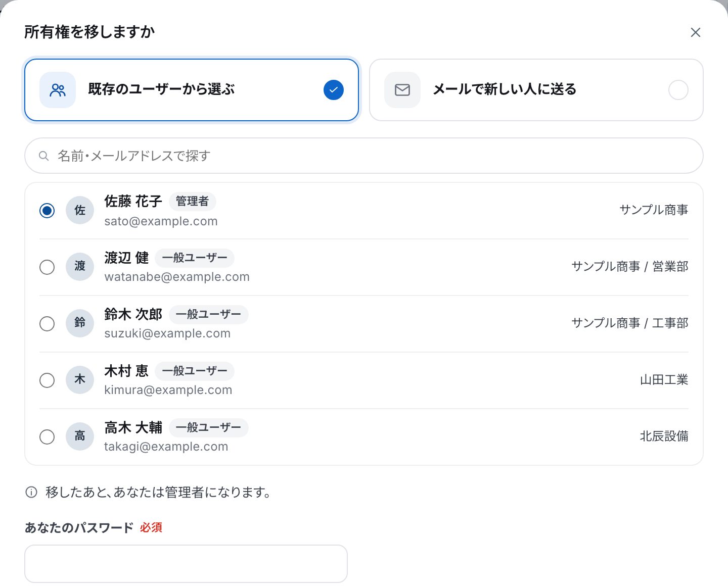Image resolution: width=728 pixels, height=587 pixels.
Task: Click the 所有権を移しますか heading
Action: pos(89,32)
